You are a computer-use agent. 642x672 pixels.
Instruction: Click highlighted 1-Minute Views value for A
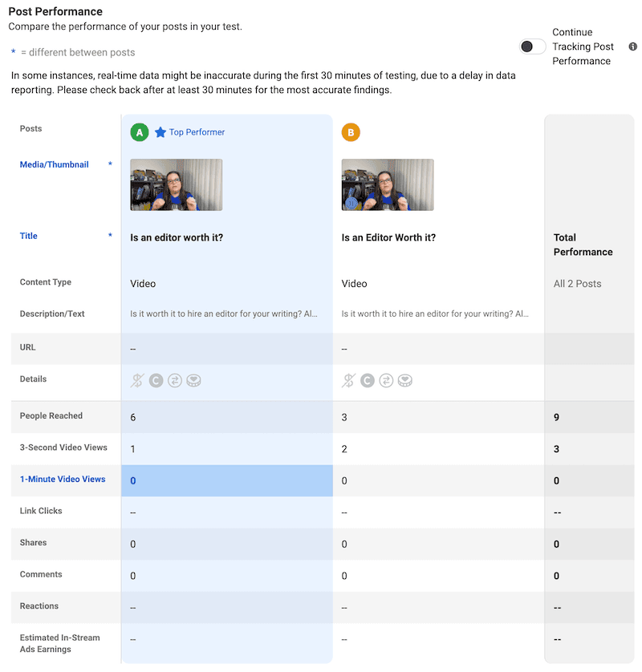(x=227, y=481)
